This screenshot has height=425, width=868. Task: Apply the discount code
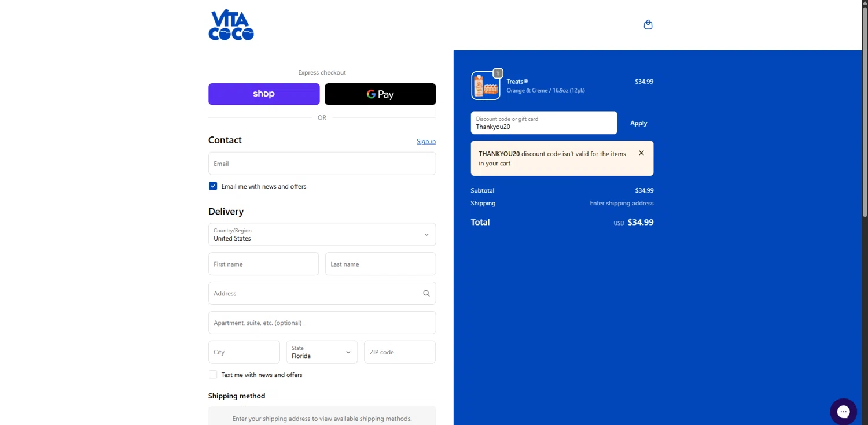[x=638, y=123]
